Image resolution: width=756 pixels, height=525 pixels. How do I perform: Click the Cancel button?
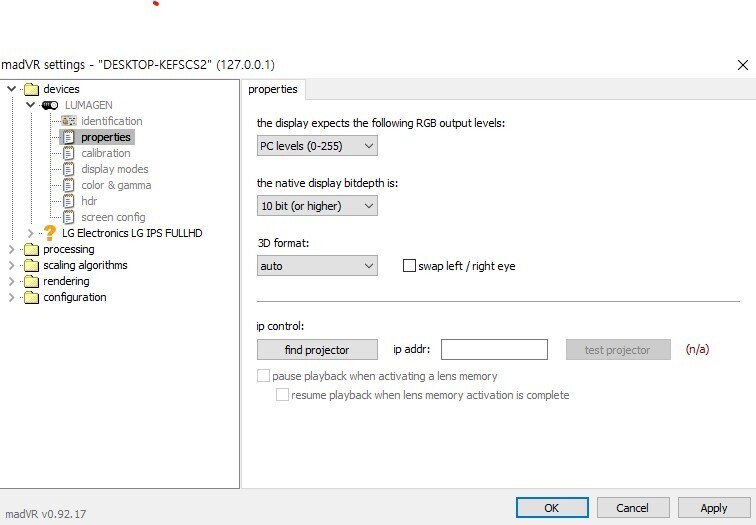pyautogui.click(x=633, y=508)
